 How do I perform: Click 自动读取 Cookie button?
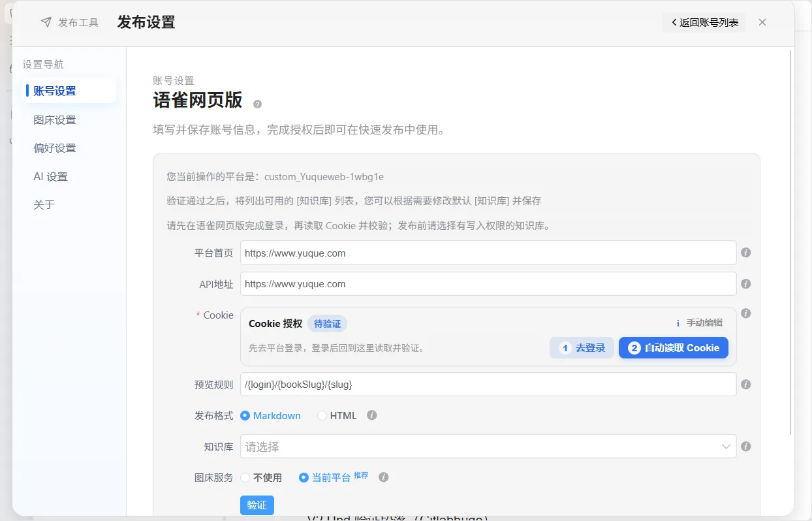pos(674,348)
